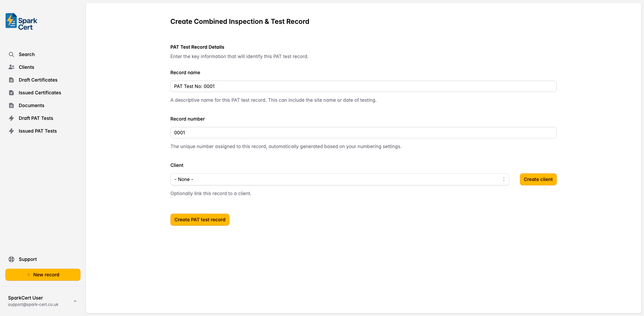Click the Search magnifier icon in sidebar
Screen dimensions: 644x316
(x=11, y=54)
